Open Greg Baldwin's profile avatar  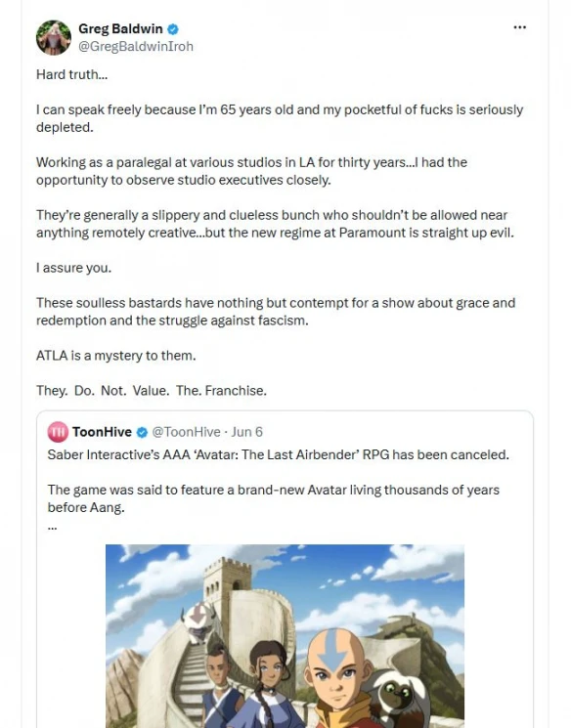pyautogui.click(x=54, y=37)
